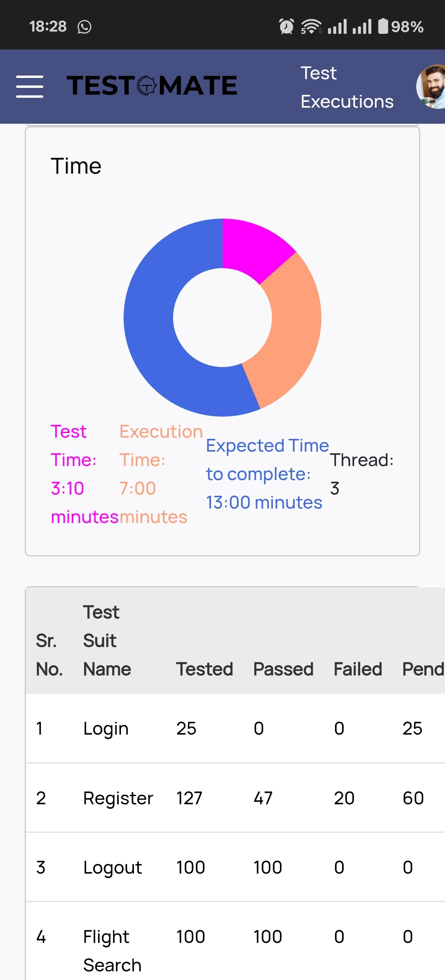Sort by the Passed column header

click(283, 669)
